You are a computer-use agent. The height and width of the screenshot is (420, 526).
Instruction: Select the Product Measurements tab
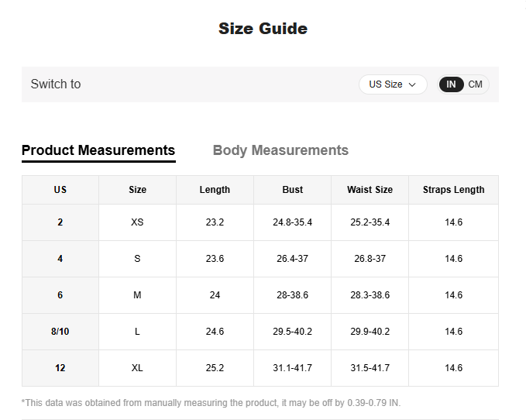(x=98, y=150)
